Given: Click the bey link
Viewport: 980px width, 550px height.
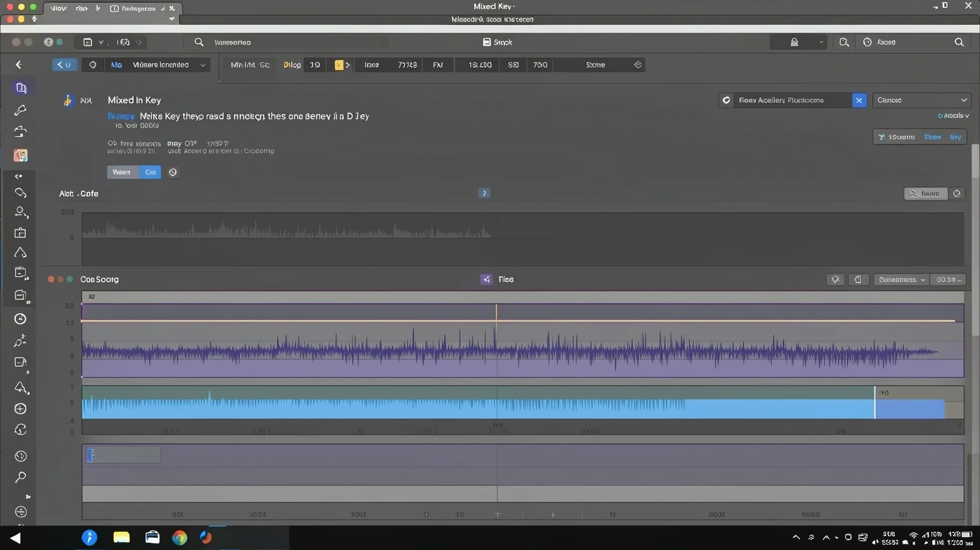Looking at the screenshot, I should [955, 137].
